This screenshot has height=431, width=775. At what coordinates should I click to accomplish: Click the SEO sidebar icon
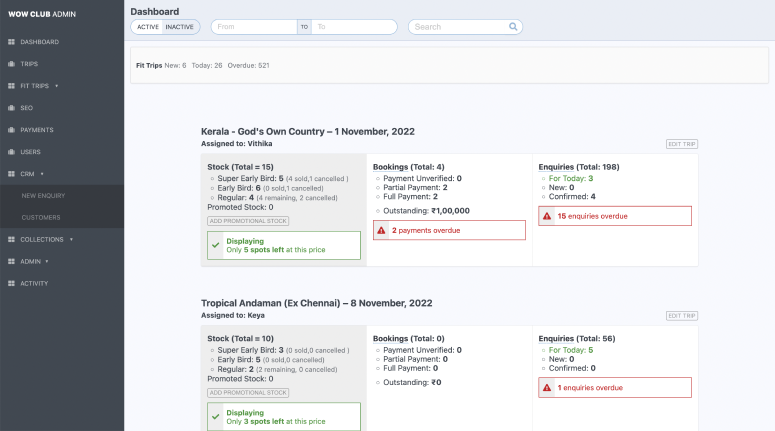tap(11, 108)
